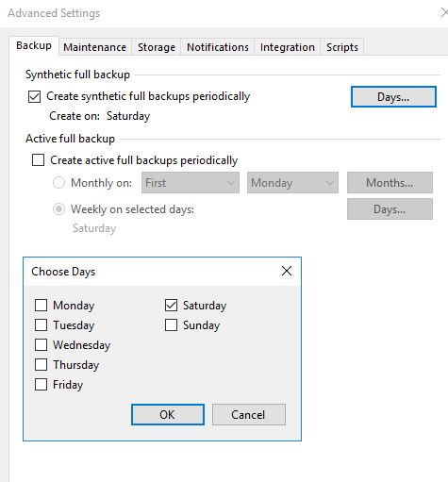
Task: Select the Monthly on radio button
Action: coord(58,182)
